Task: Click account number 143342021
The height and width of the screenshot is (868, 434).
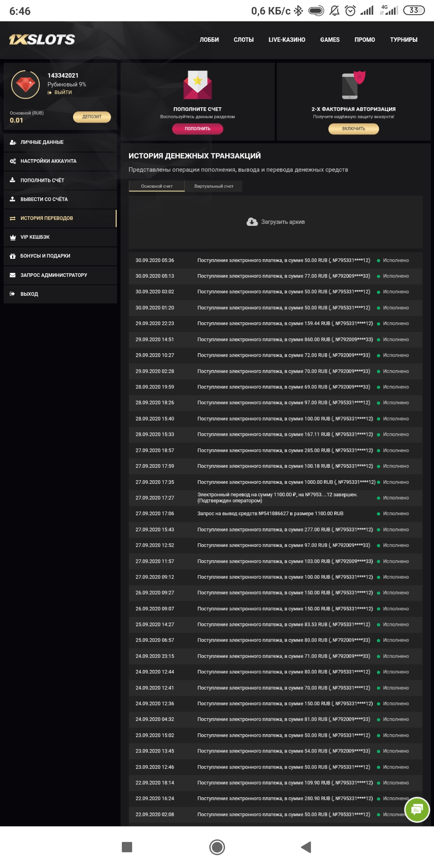Action: coord(63,76)
